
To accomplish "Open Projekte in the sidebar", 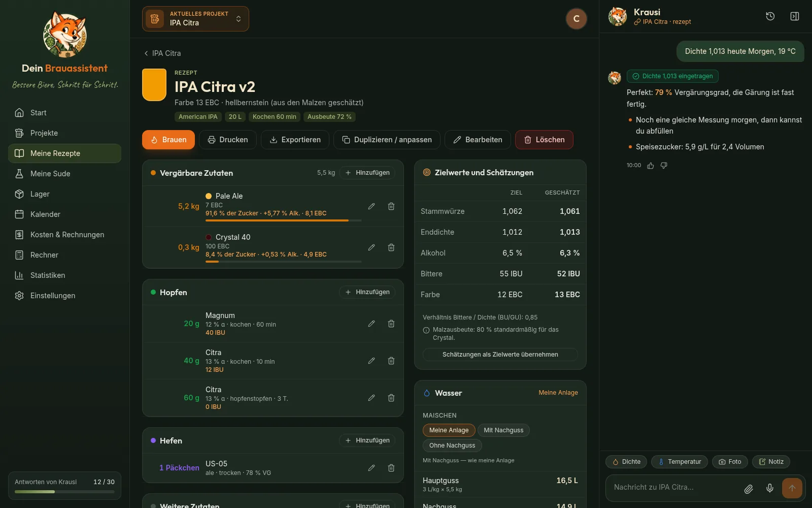I will 64,133.
